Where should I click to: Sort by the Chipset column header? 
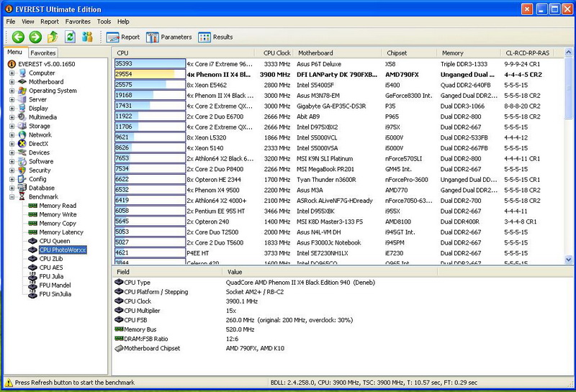click(409, 53)
